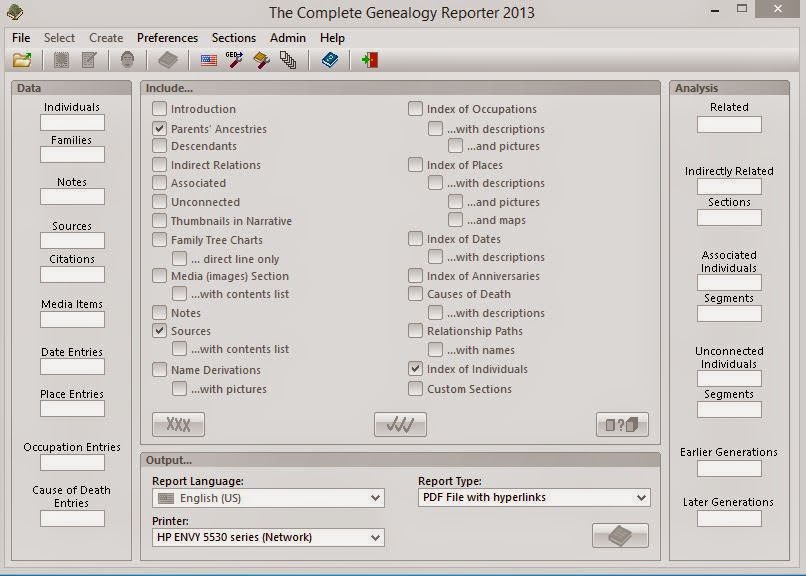
Task: Open the Help menu
Action: click(x=332, y=38)
